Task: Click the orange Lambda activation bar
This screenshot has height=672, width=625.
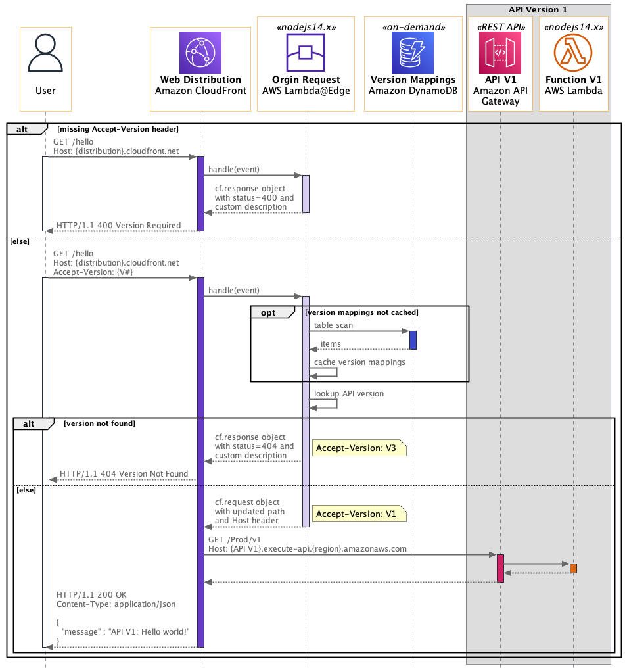Action: coord(573,567)
